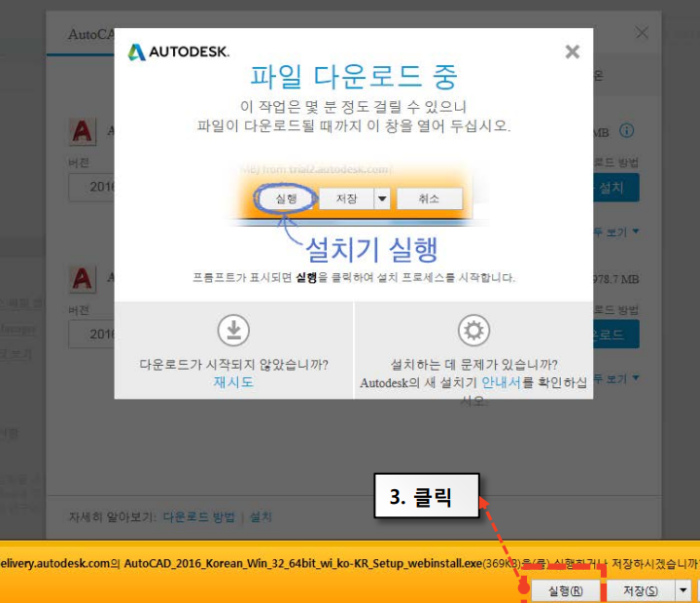Click the dropdown arrow beside illustrated 저장

click(x=382, y=198)
